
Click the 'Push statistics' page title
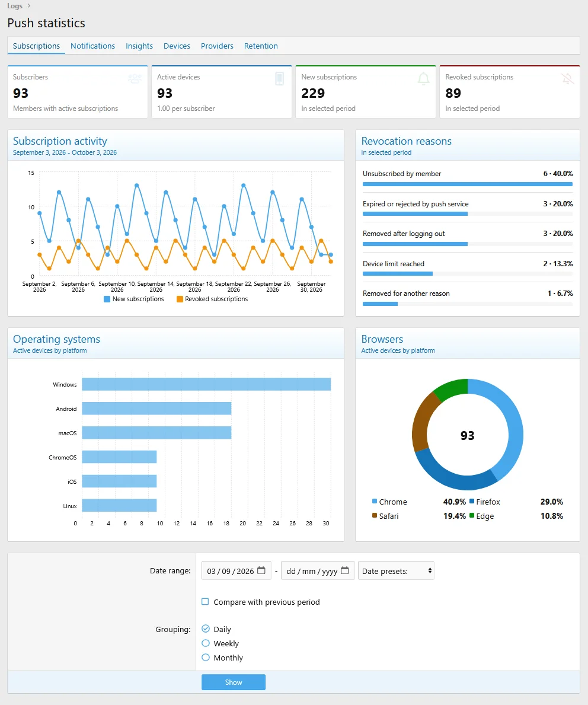46,23
